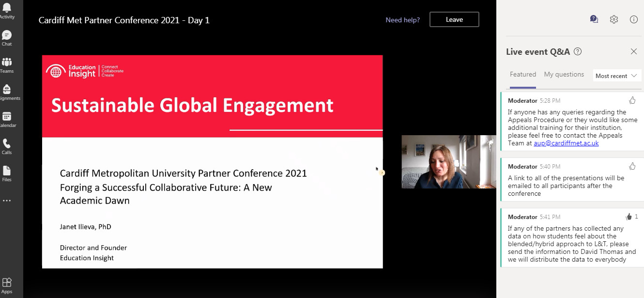644x298 pixels.
Task: Open the Most recent sort dropdown
Action: [x=617, y=76]
